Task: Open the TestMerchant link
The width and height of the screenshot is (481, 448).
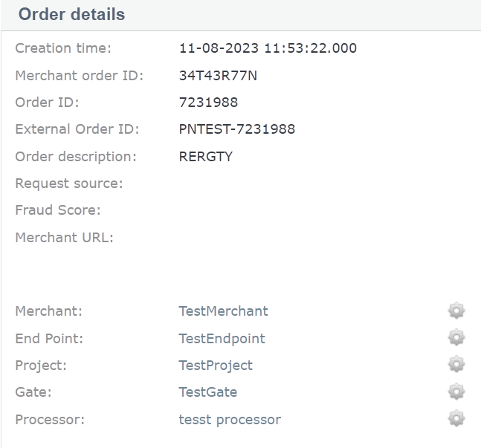Action: coord(223,311)
